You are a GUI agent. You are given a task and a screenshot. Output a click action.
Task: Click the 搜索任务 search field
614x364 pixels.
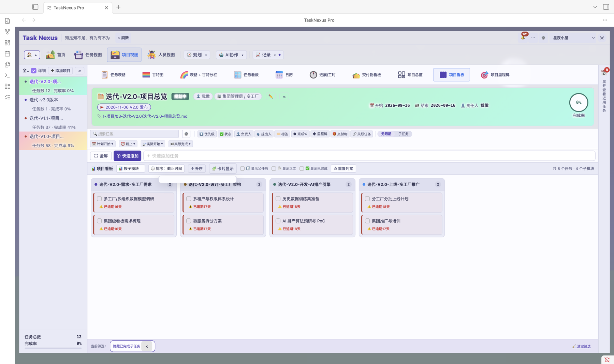[134, 134]
